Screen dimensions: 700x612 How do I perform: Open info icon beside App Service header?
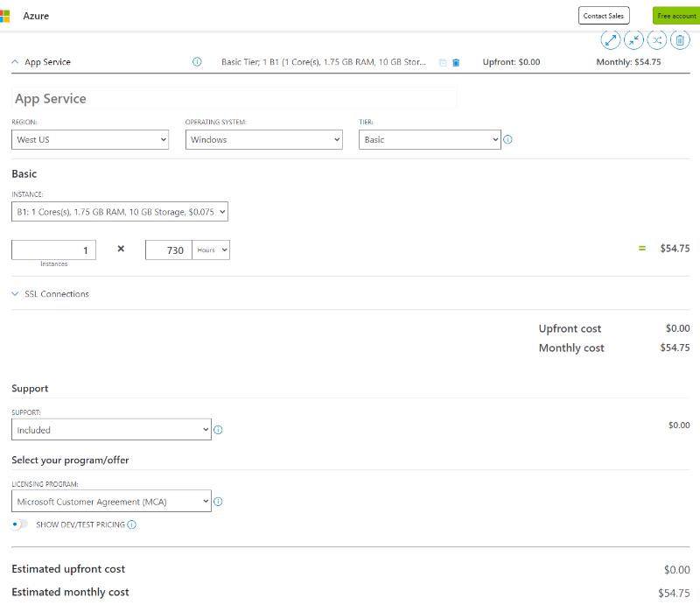coord(197,62)
